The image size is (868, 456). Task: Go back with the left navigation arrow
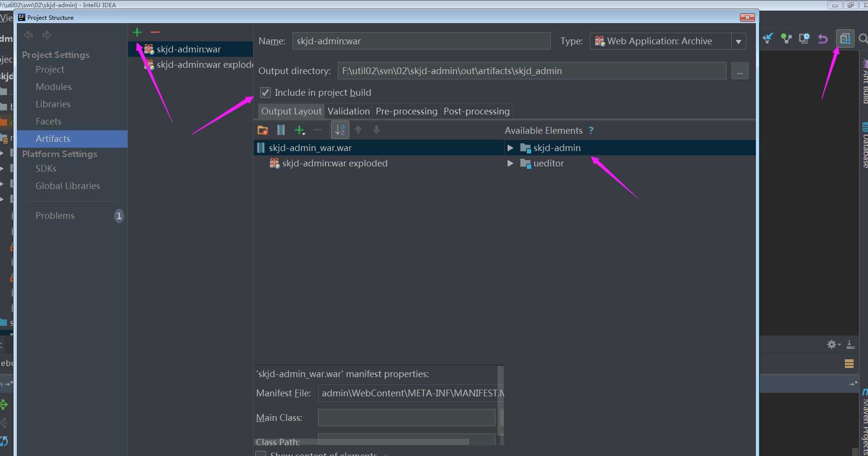point(28,35)
